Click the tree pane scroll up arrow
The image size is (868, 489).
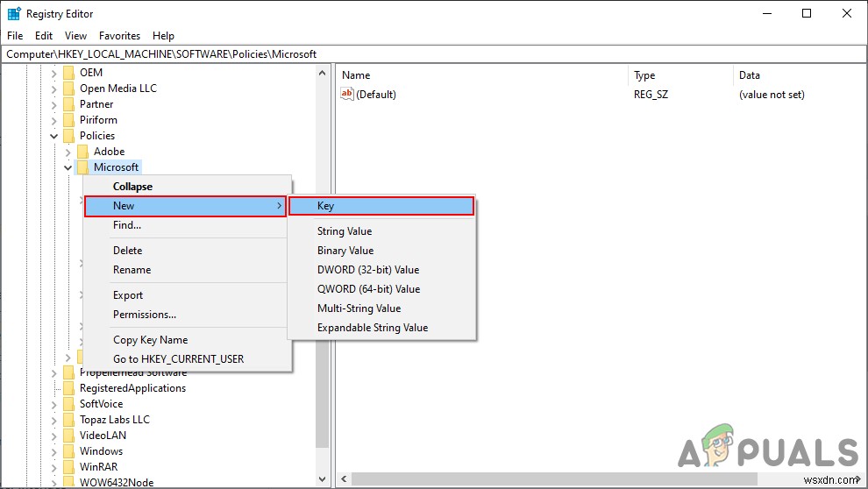point(323,73)
